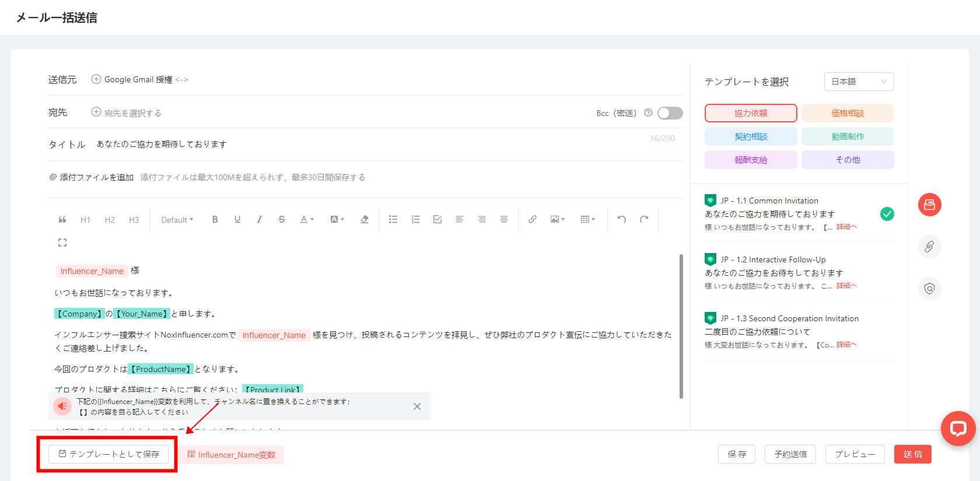Insert a numbered list
Viewport: 980px width, 481px height.
[415, 220]
